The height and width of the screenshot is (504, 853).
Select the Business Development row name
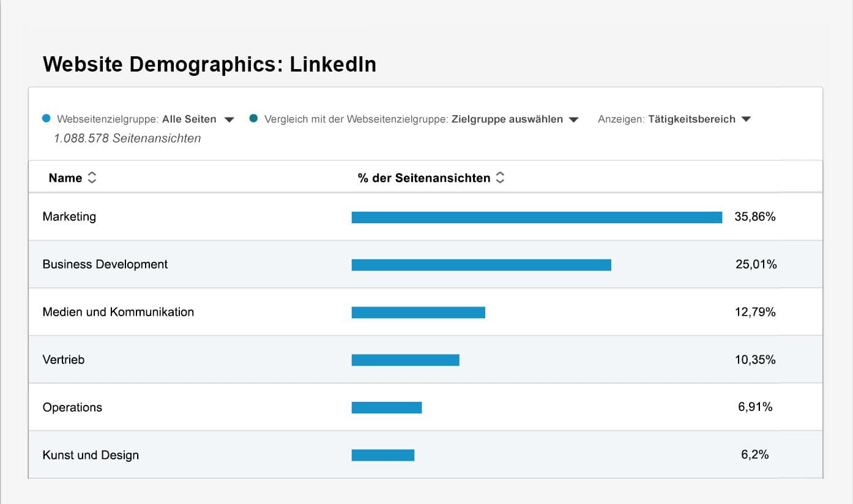[105, 264]
